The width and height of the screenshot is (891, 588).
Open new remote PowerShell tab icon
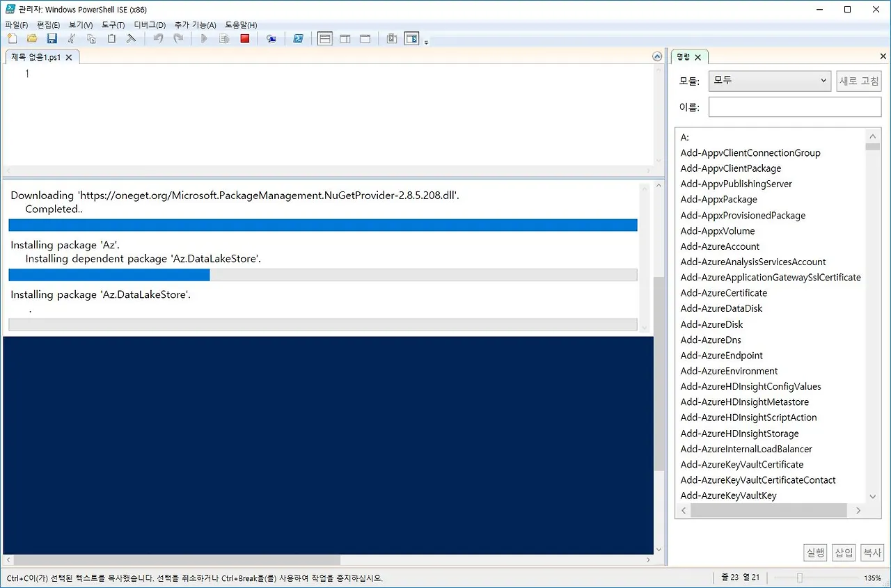271,39
